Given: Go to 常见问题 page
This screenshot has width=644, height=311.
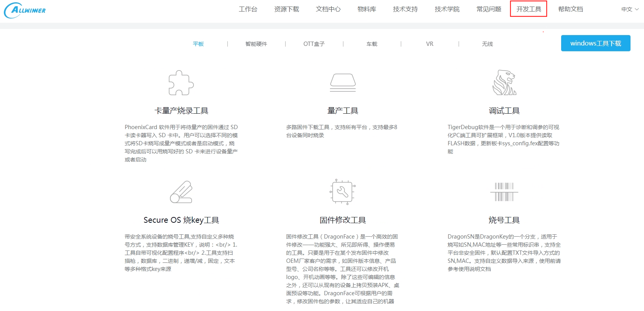Looking at the screenshot, I should click(x=489, y=9).
